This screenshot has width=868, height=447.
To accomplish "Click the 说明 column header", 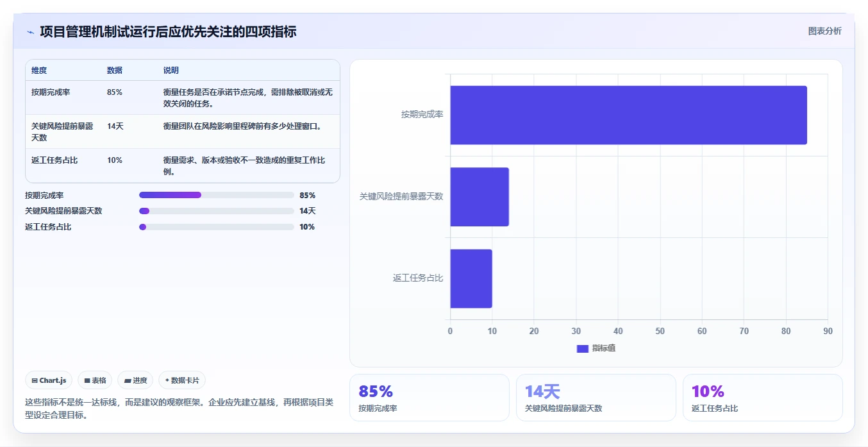I will 171,71.
